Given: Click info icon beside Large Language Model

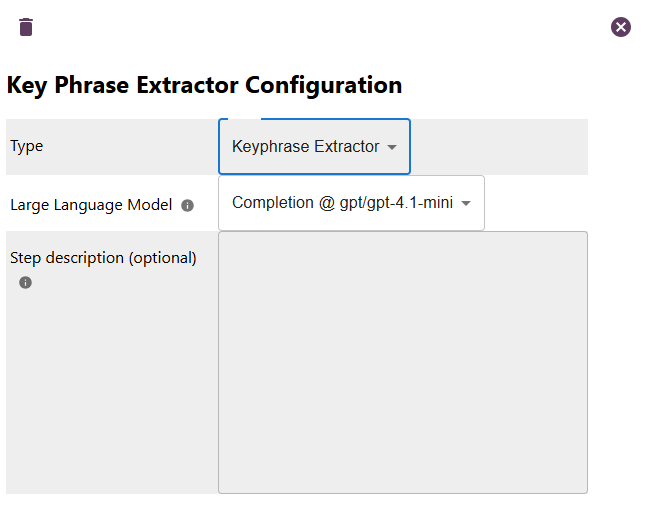Looking at the screenshot, I should pos(187,205).
